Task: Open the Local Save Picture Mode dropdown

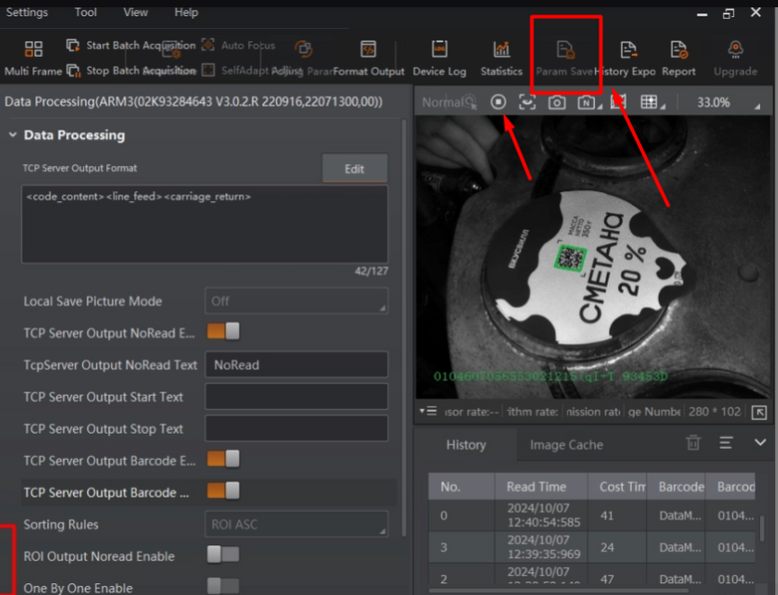Action: [x=296, y=301]
